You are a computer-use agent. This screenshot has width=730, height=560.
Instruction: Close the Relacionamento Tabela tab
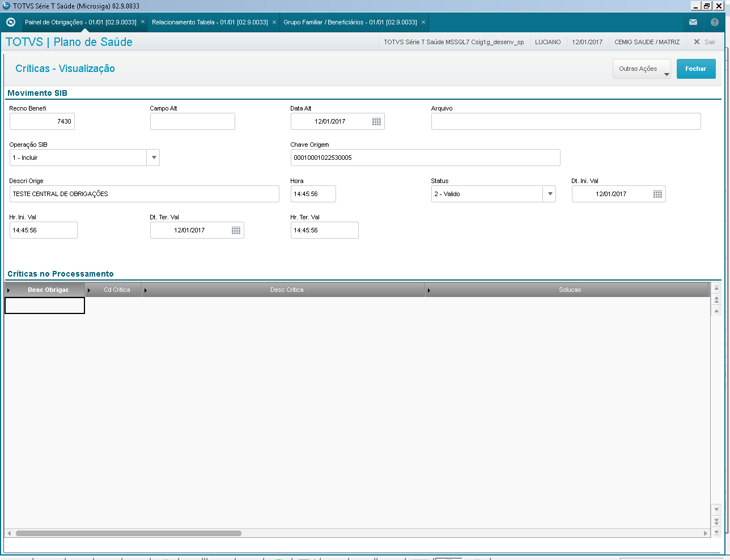[274, 22]
